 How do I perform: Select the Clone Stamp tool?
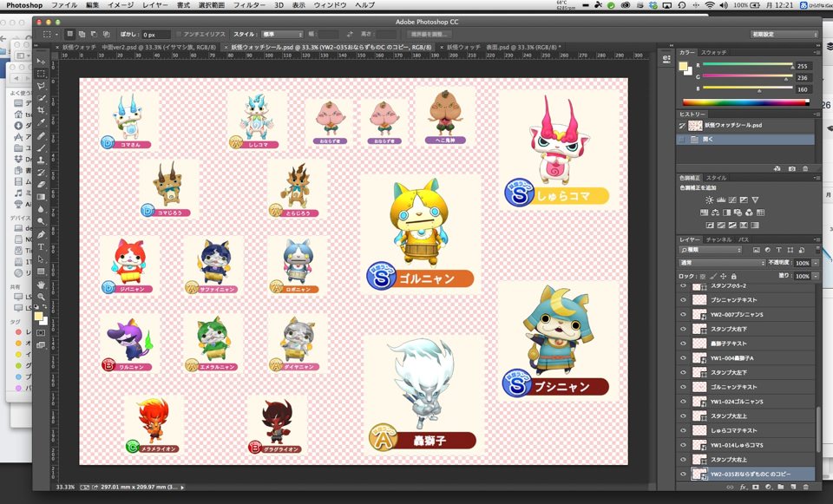coord(41,160)
